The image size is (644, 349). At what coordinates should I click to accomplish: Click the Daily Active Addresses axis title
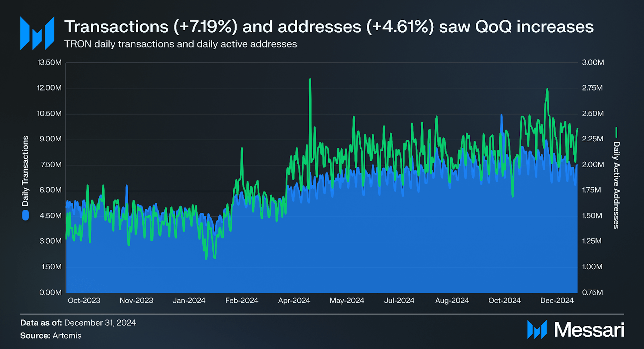(616, 185)
